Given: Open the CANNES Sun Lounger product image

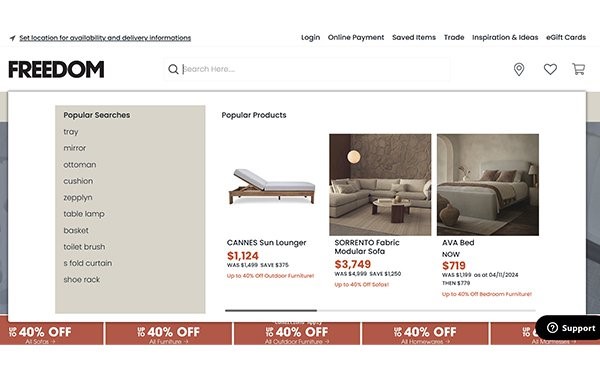Looking at the screenshot, I should point(272,185).
